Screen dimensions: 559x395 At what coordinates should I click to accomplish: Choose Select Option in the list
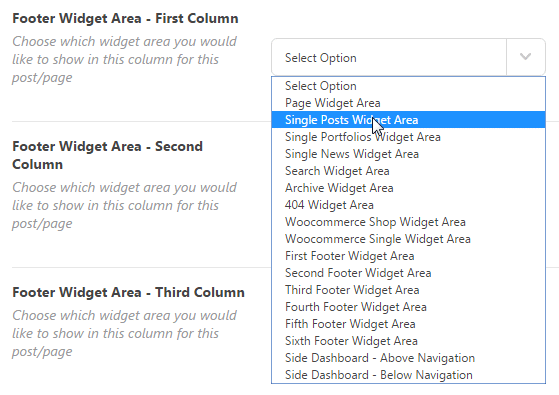[x=408, y=86]
